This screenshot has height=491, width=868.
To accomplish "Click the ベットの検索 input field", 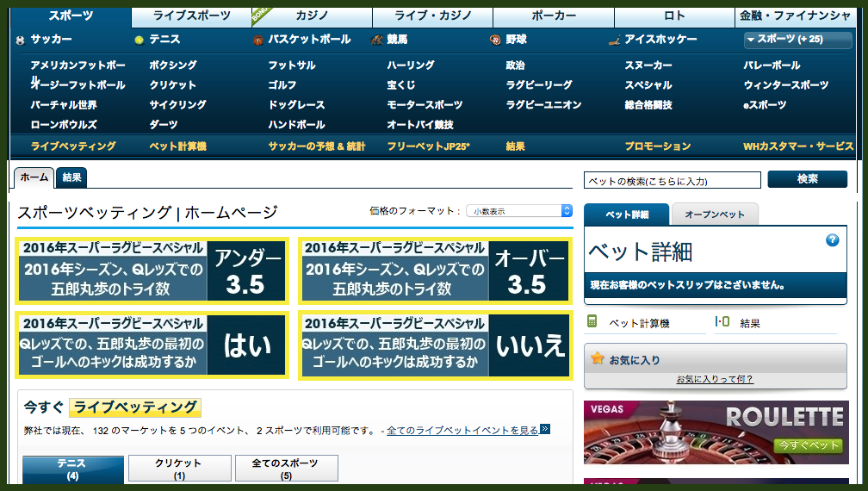I will click(672, 180).
